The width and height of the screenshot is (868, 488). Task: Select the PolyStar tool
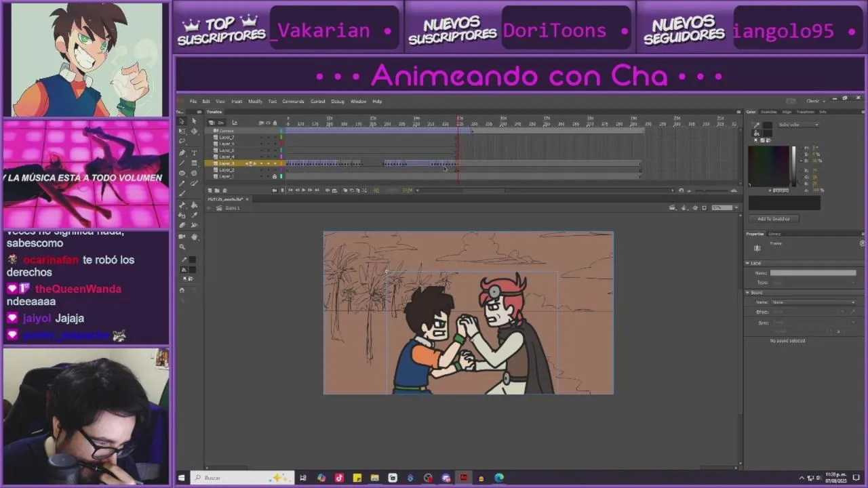194,173
